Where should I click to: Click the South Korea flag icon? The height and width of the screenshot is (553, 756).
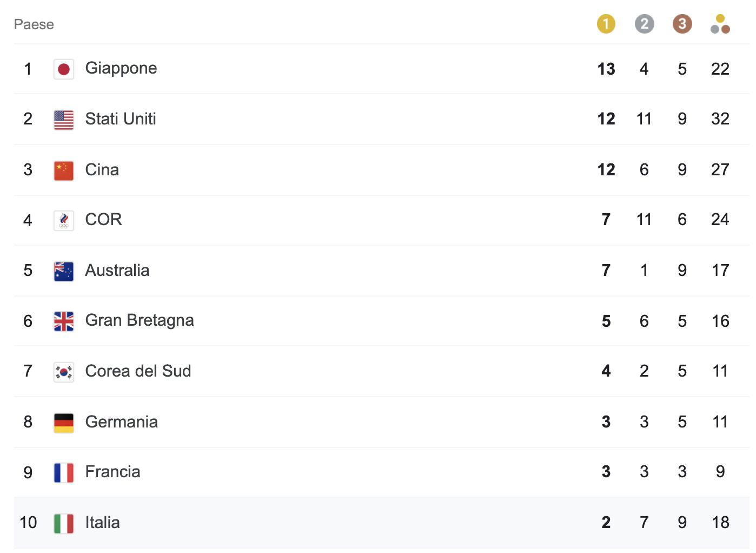click(64, 372)
